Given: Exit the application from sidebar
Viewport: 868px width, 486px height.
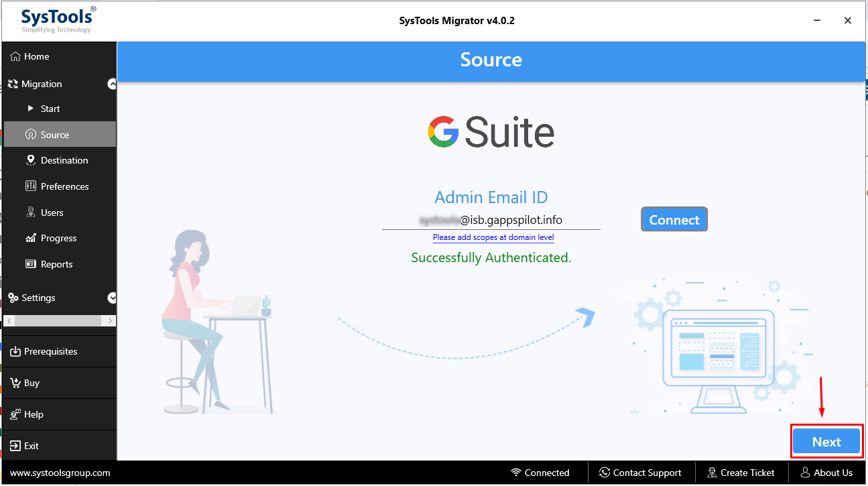Looking at the screenshot, I should [x=31, y=446].
